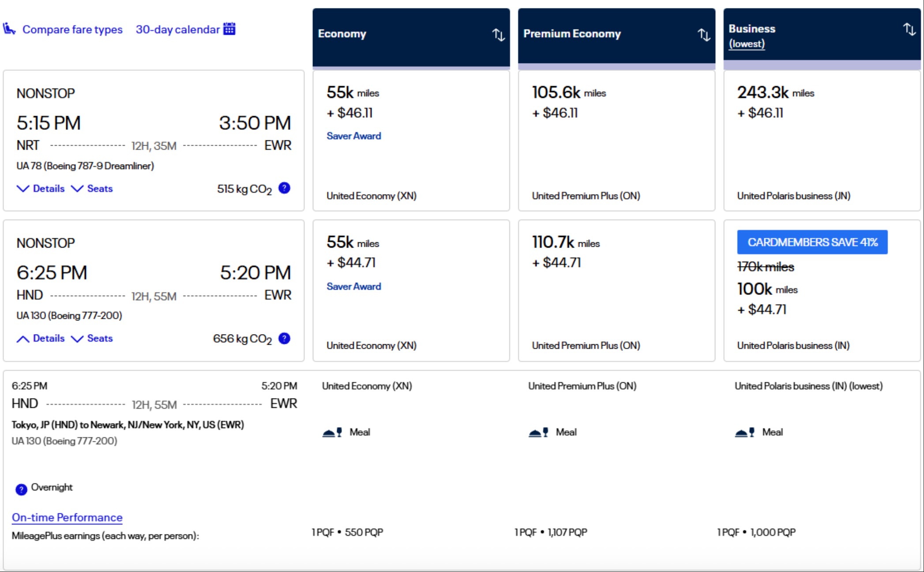The image size is (924, 572).
Task: Open CO2 help icon for UA 78 flight
Action: (x=285, y=188)
